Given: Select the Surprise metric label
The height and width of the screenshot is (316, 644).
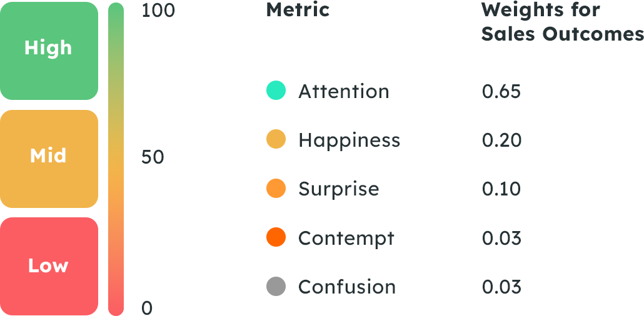Looking at the screenshot, I should [339, 189].
